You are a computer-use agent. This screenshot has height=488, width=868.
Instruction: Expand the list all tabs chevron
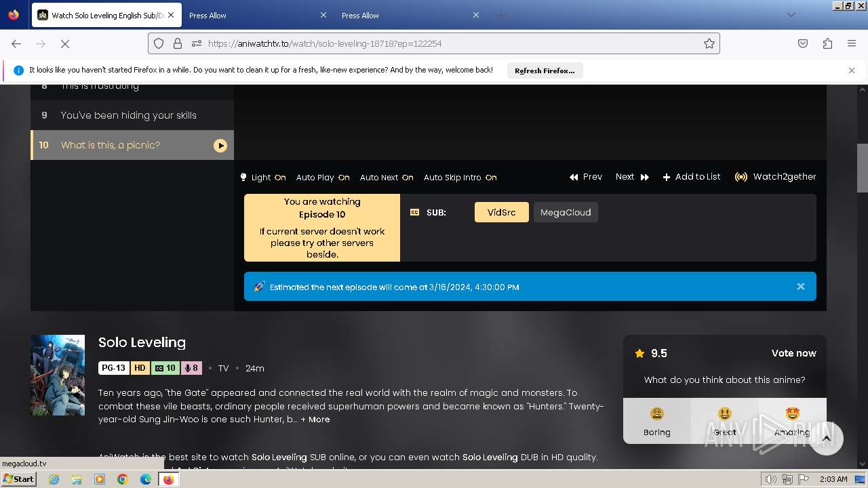pos(791,15)
